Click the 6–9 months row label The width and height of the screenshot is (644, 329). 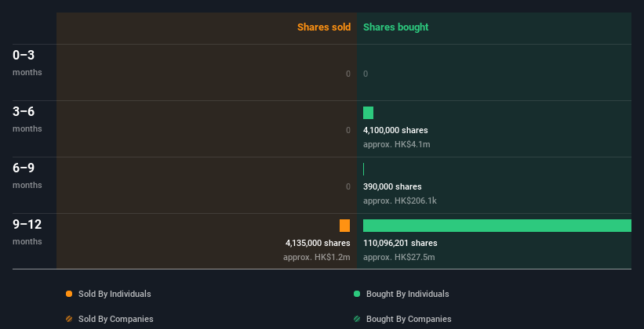click(27, 175)
